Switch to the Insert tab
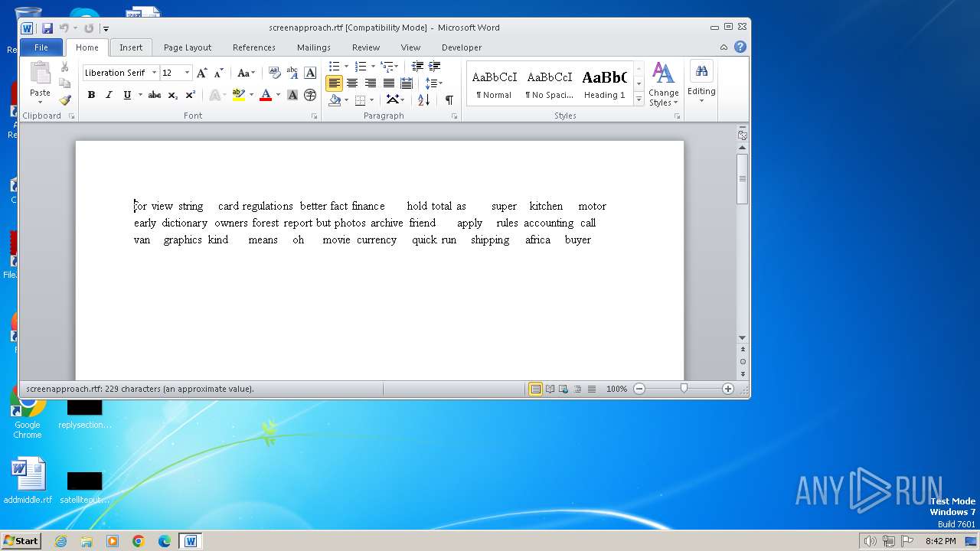This screenshot has width=980, height=551. [x=131, y=47]
